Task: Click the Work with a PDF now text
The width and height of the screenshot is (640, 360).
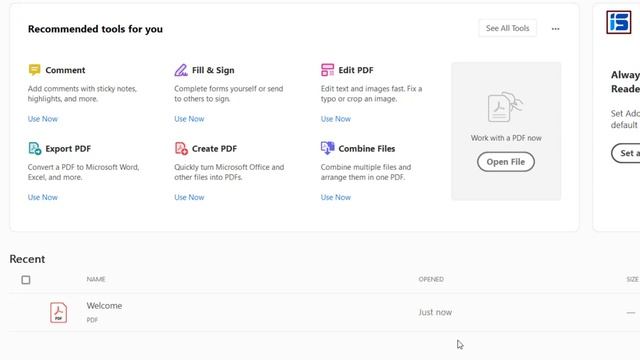Action: tap(506, 138)
